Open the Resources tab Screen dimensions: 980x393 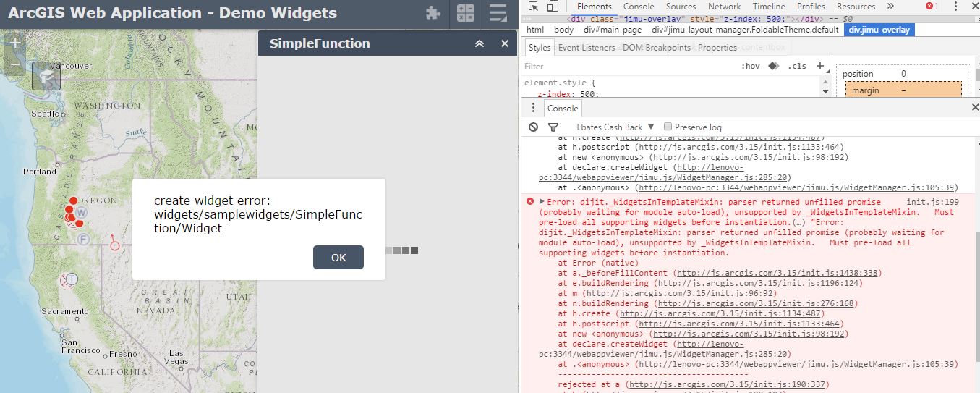(856, 6)
